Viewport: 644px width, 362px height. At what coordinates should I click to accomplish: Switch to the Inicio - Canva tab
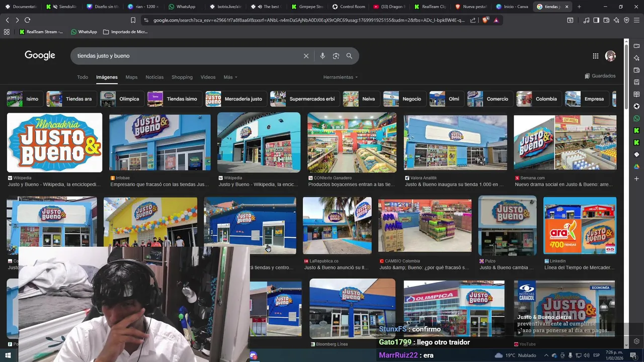pos(512,7)
